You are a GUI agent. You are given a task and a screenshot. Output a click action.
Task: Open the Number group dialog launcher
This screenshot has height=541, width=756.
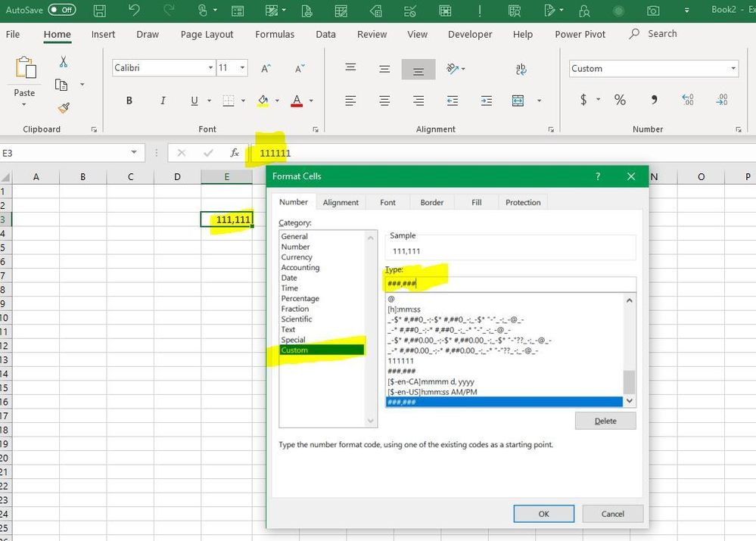(x=738, y=129)
